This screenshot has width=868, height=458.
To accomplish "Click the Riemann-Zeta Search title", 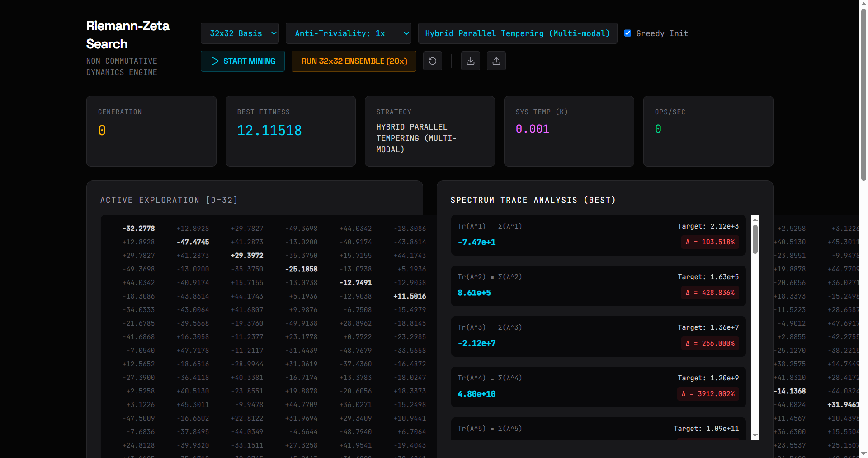I will click(x=128, y=35).
